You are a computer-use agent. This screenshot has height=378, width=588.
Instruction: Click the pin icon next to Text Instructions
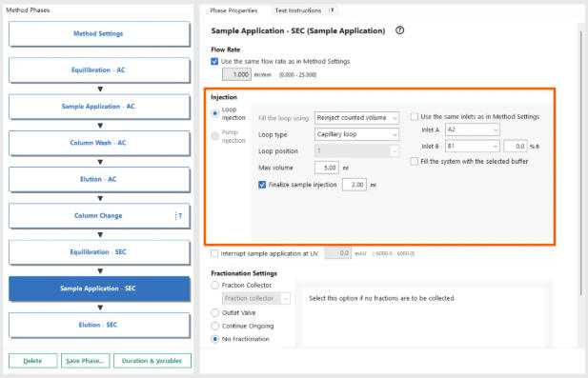(331, 10)
